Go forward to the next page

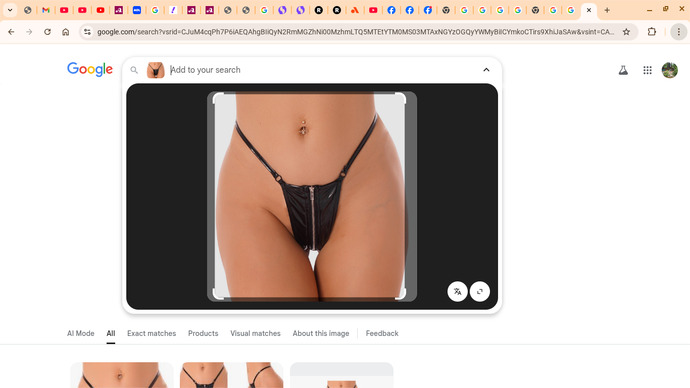point(29,32)
